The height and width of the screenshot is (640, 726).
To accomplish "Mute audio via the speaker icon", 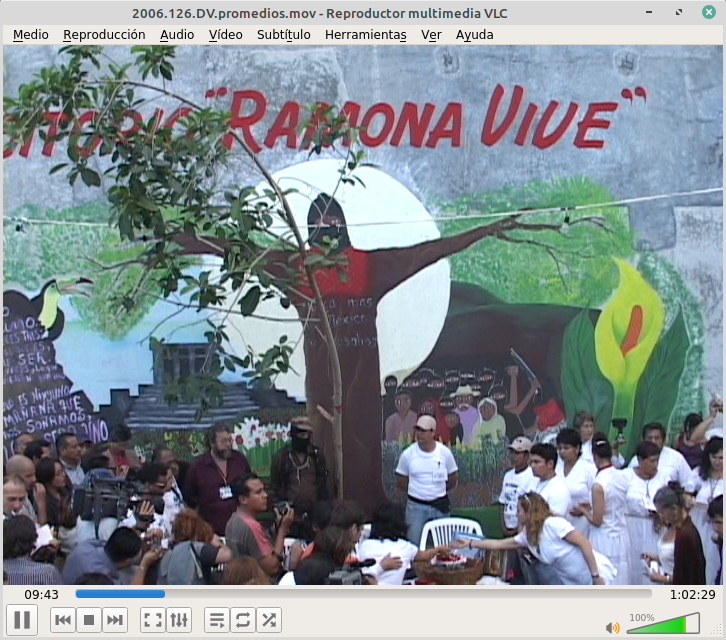I will click(613, 627).
